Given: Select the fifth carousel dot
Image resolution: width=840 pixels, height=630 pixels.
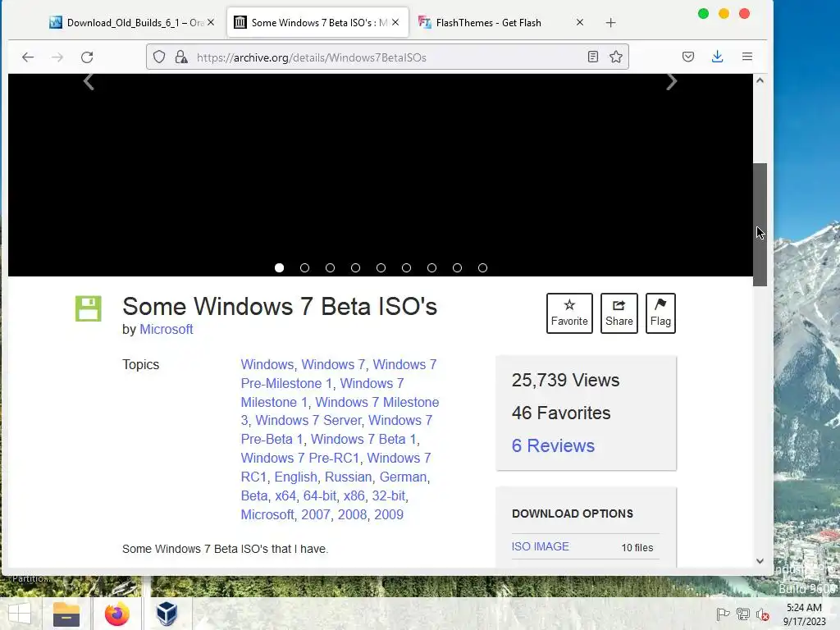Looking at the screenshot, I should [381, 268].
